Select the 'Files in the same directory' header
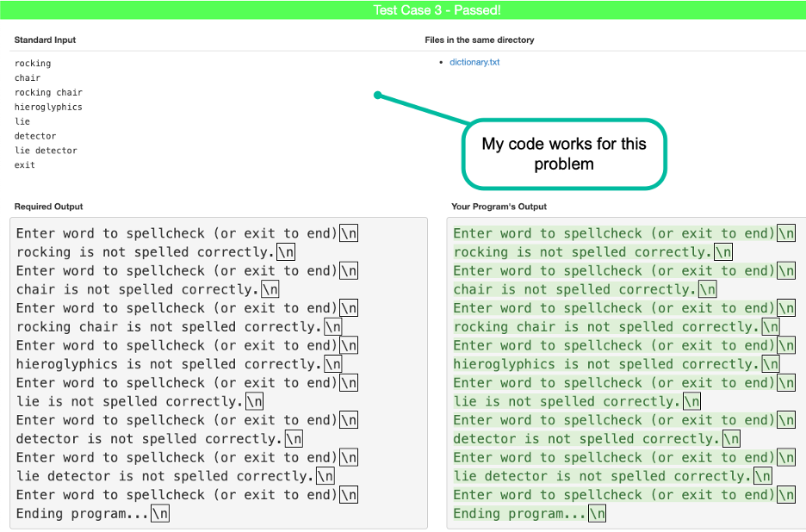Image resolution: width=806 pixels, height=532 pixels. 480,40
